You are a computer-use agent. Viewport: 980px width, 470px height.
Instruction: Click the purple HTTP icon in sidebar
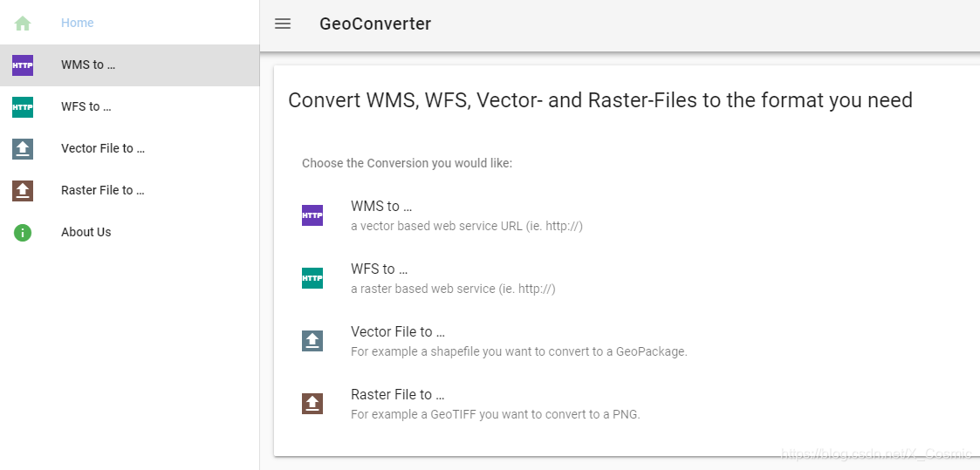point(23,65)
